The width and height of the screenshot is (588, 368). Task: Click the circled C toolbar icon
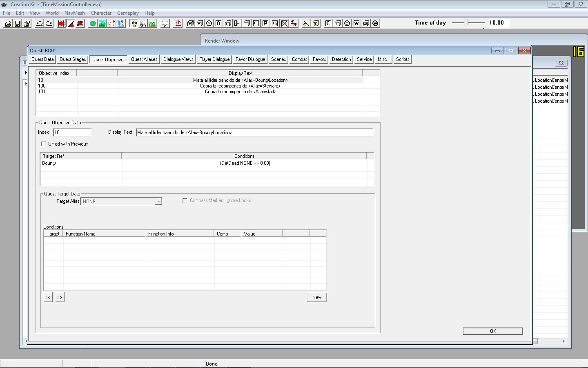[x=347, y=23]
